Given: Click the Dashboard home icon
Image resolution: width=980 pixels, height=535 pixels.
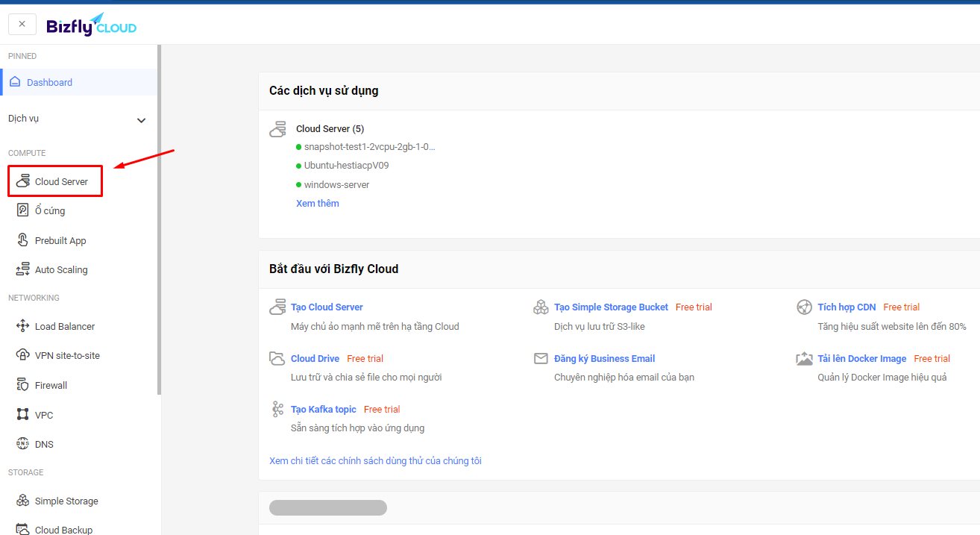Looking at the screenshot, I should 15,82.
